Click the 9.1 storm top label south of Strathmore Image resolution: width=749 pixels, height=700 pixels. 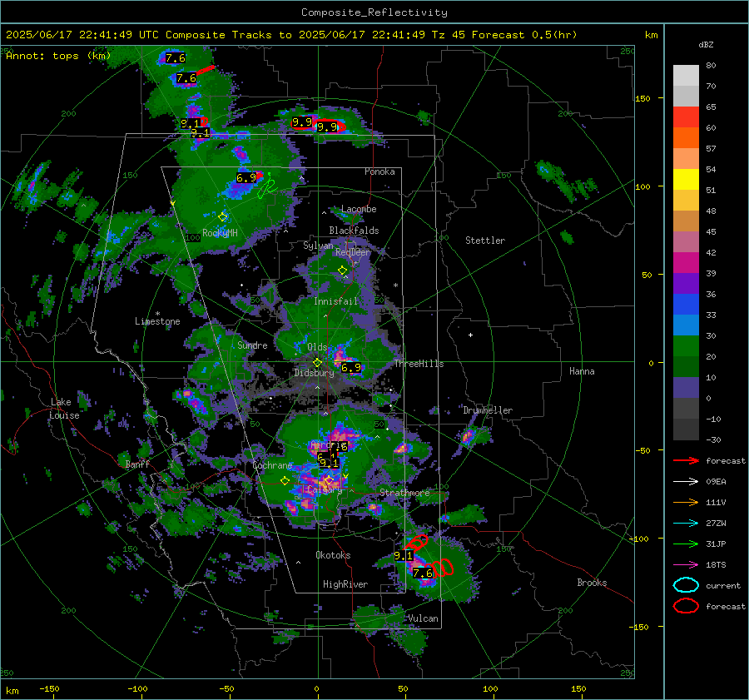point(403,556)
